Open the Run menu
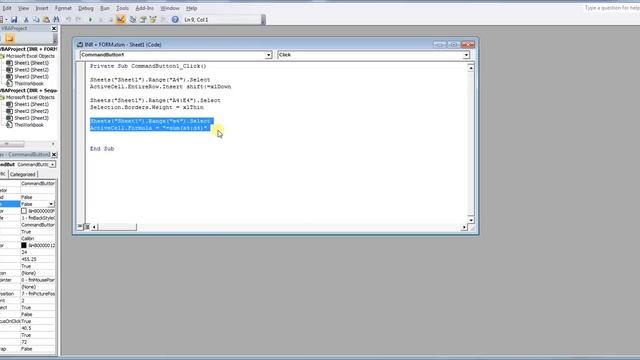The width and height of the screenshot is (640, 360). pyautogui.click(x=105, y=8)
